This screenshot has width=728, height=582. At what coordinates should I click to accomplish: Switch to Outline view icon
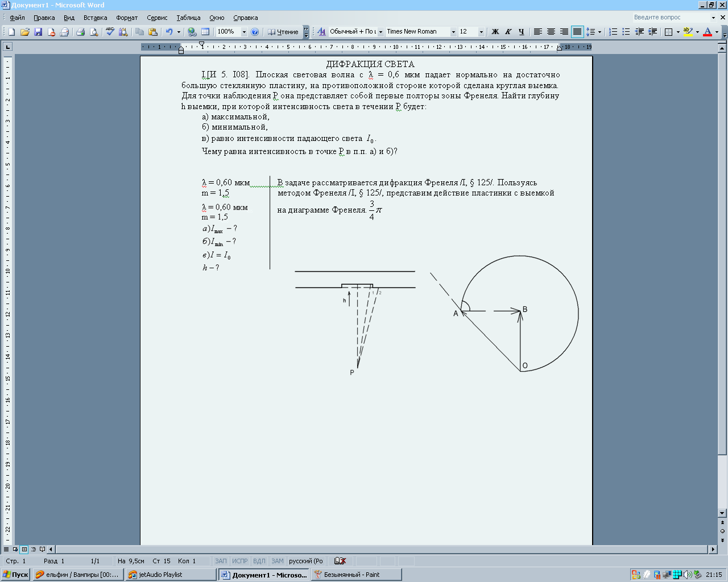34,550
